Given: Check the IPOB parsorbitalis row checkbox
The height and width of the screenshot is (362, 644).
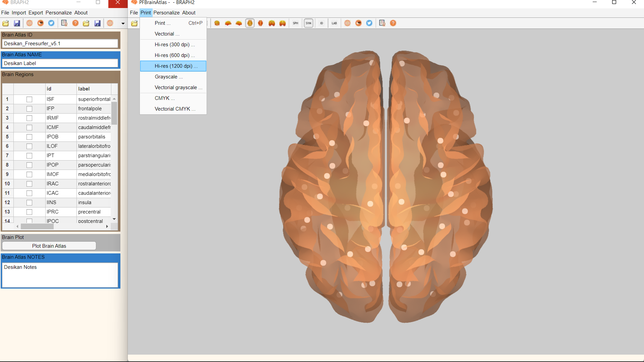Looking at the screenshot, I should [x=29, y=137].
